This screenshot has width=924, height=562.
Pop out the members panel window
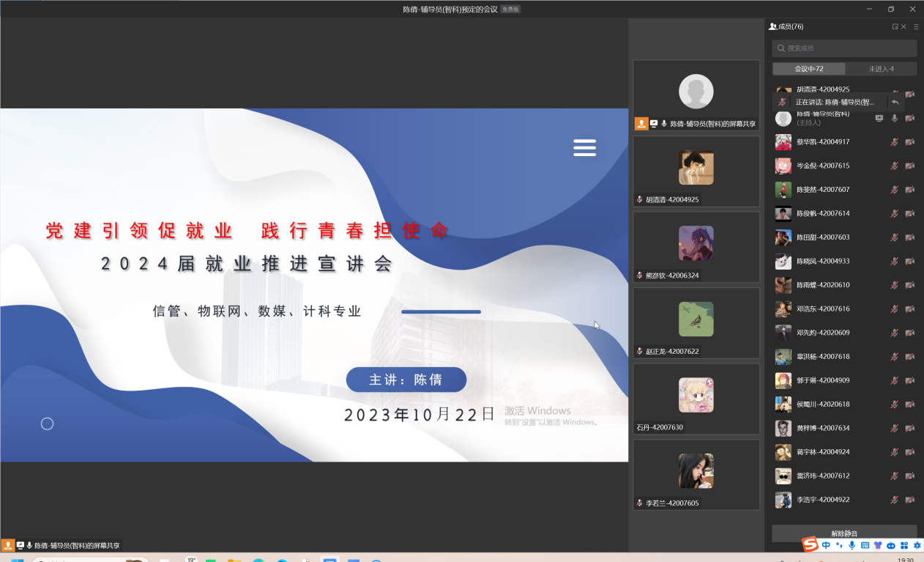tap(895, 26)
